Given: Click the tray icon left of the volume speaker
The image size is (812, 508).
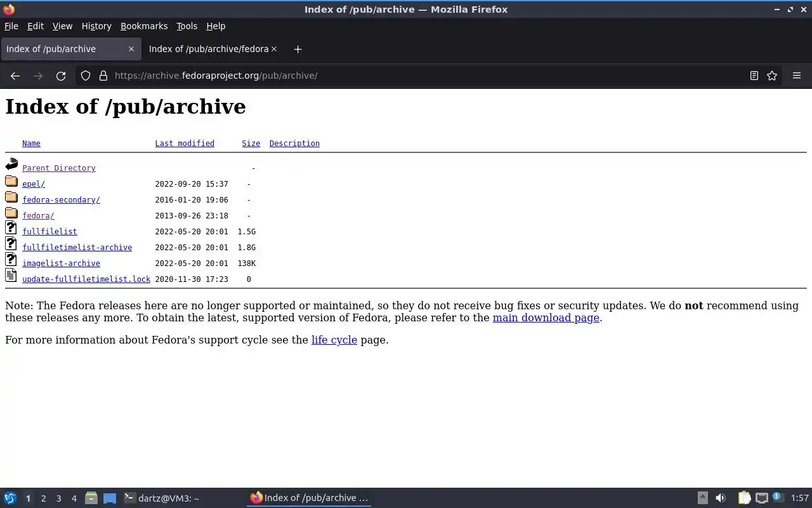Looking at the screenshot, I should 703,498.
